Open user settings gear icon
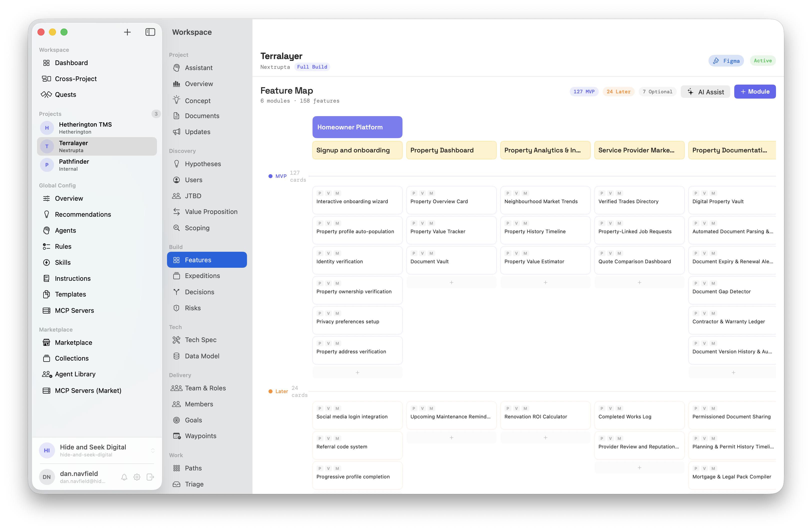 click(x=137, y=477)
